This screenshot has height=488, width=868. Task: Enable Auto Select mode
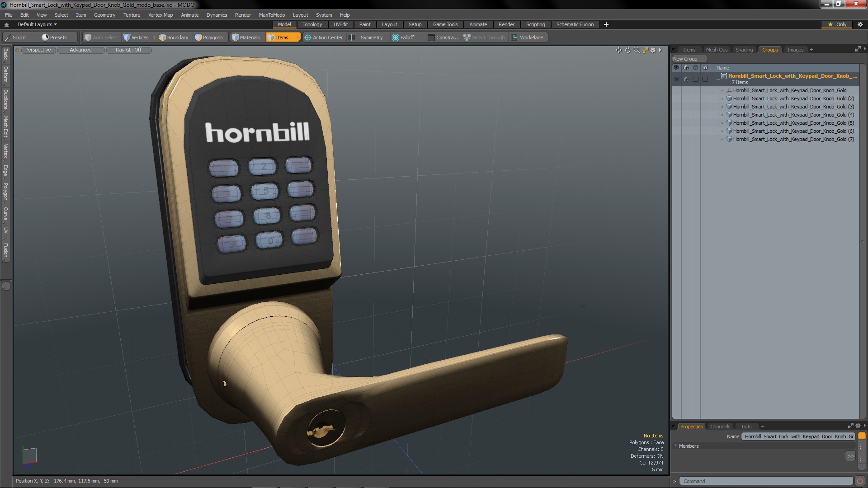pos(101,38)
